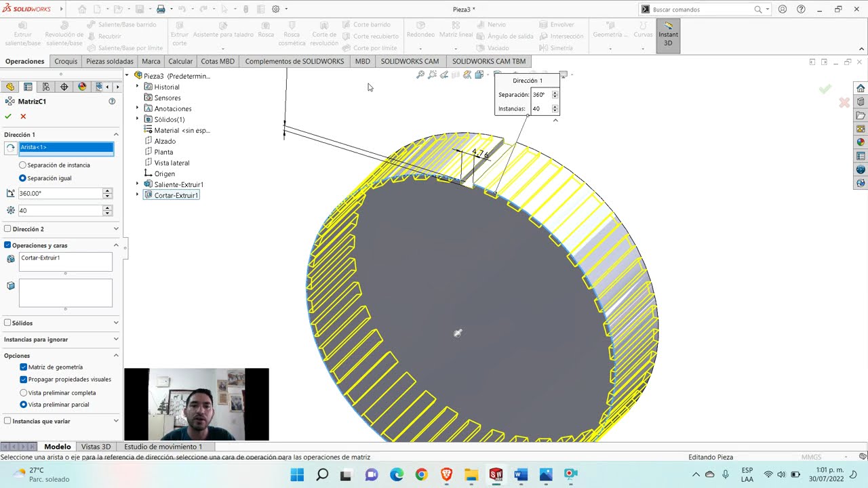Enable the Sólidos checkbox
The height and width of the screenshot is (488, 868).
pyautogui.click(x=7, y=323)
